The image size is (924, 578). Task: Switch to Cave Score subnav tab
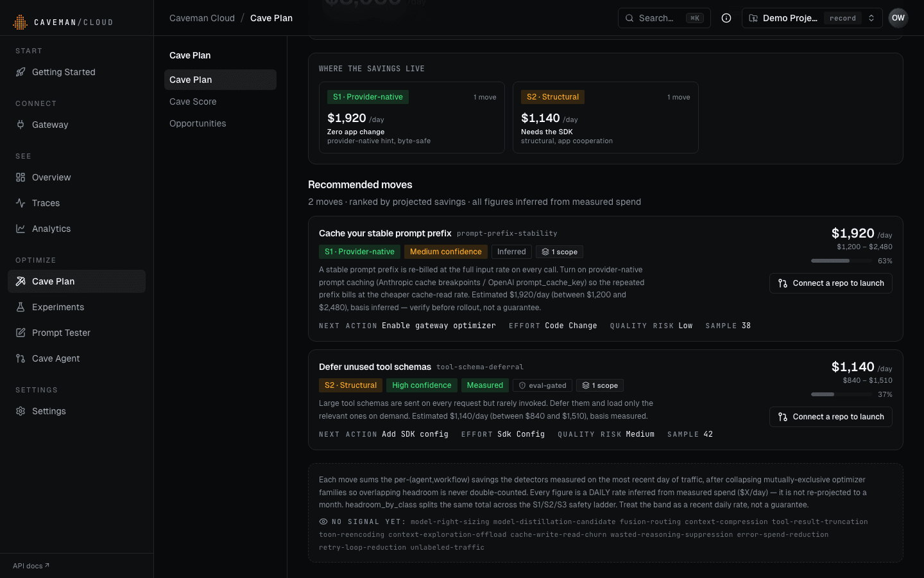click(x=220, y=101)
